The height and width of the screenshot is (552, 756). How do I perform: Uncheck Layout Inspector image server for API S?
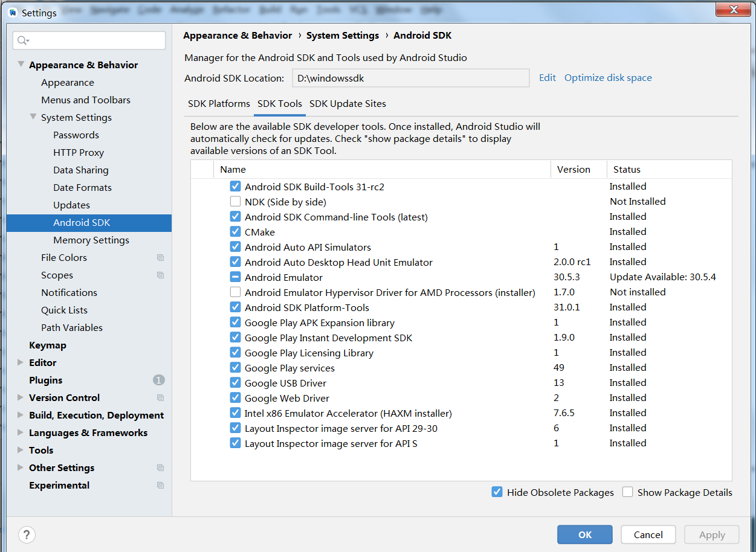[235, 443]
